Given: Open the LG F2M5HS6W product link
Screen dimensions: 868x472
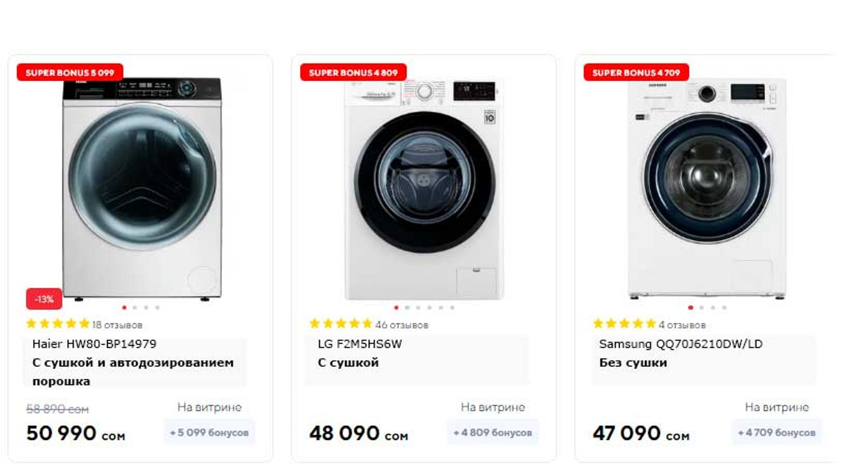Looking at the screenshot, I should [x=360, y=344].
